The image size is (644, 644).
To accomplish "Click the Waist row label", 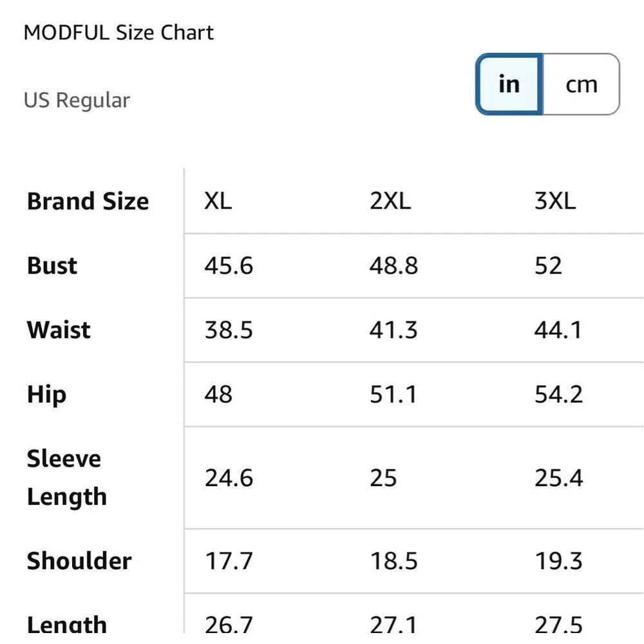I will click(x=59, y=330).
